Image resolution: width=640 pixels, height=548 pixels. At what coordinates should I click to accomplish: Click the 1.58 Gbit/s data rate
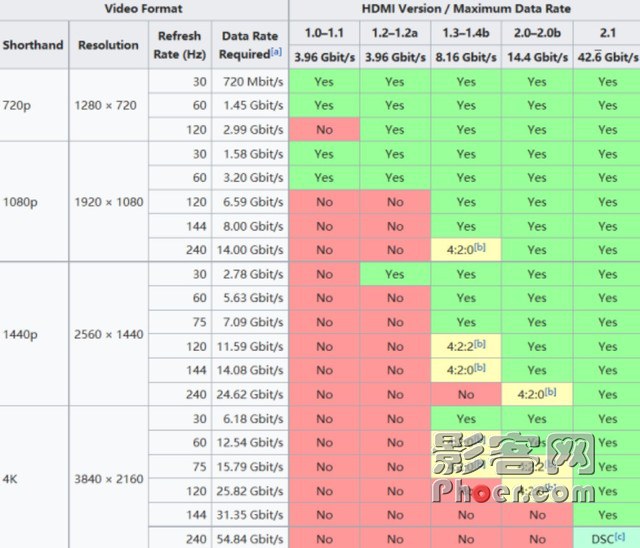[253, 154]
